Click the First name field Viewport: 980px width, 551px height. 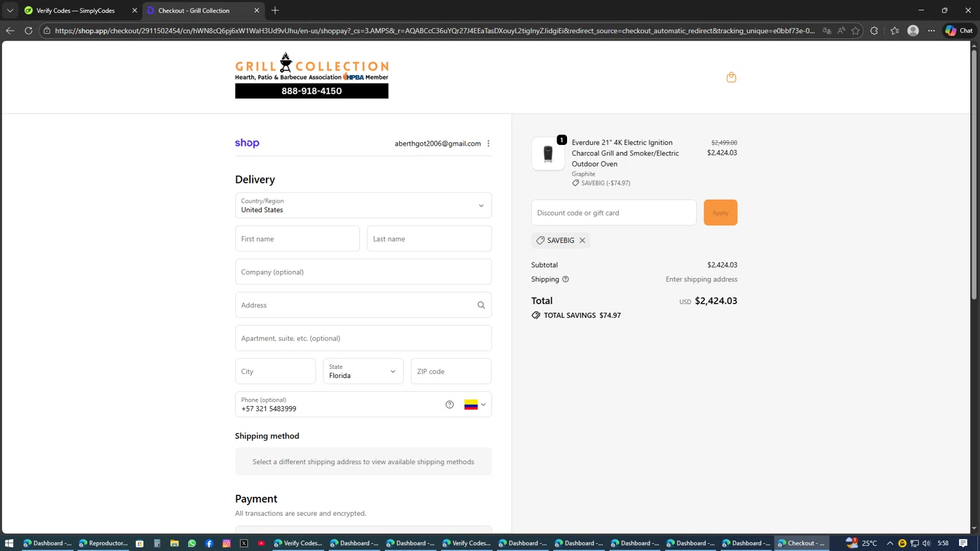[x=297, y=239]
